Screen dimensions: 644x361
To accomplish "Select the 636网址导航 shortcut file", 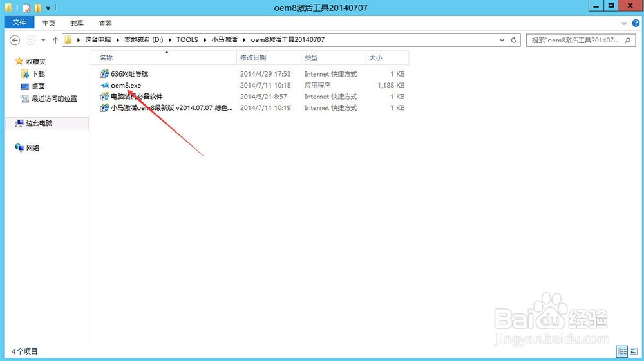I will pos(129,74).
